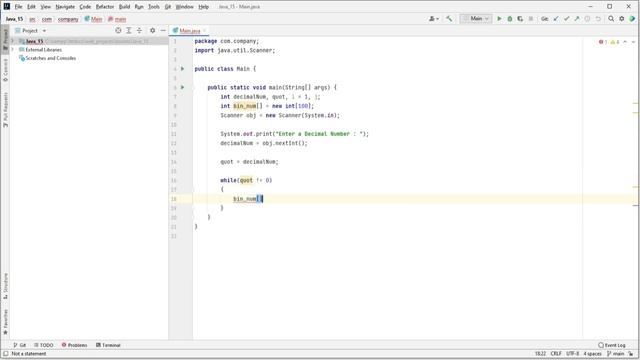Close the Main.java editor tab
The height and width of the screenshot is (360, 640).
tap(204, 31)
